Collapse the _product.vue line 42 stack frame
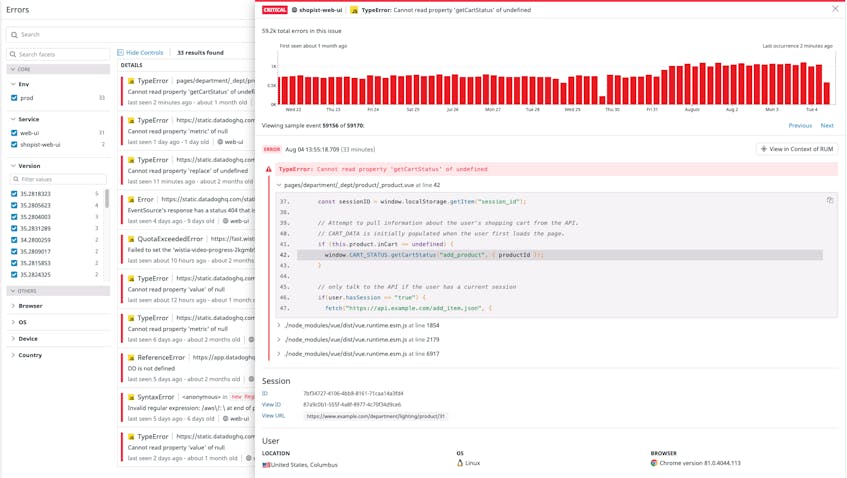Image resolution: width=847 pixels, height=478 pixels. 279,185
